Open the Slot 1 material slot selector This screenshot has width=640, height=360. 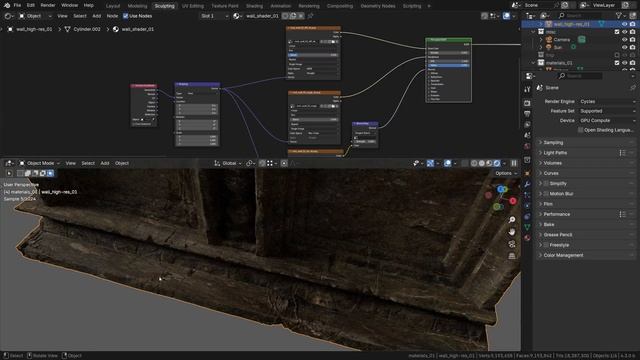tap(215, 16)
